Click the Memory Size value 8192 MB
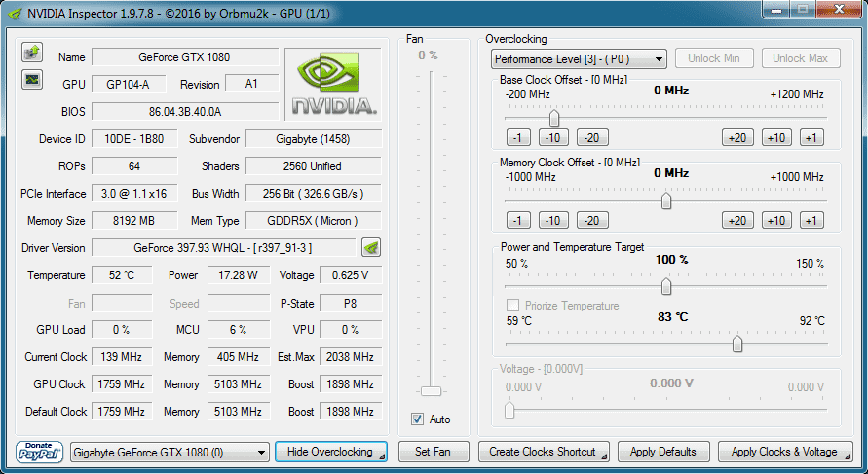This screenshot has height=474, width=868. pos(134,221)
